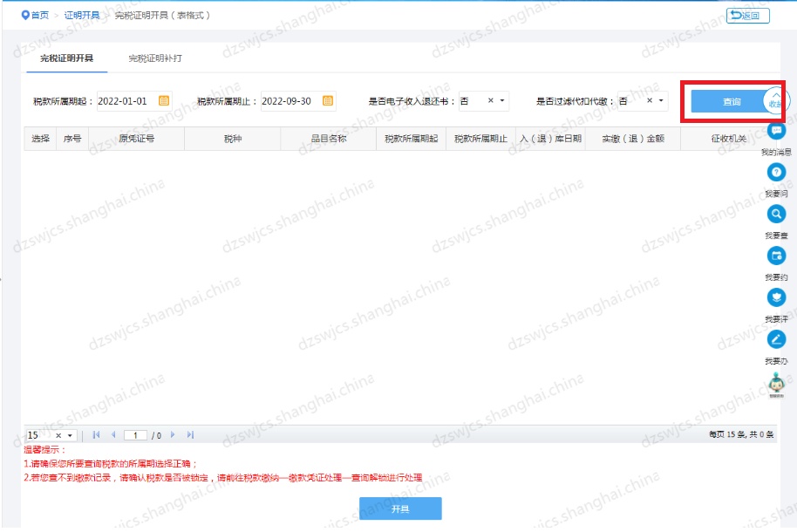
Task: Open 我要约 appointment calendar icon
Action: [776, 256]
